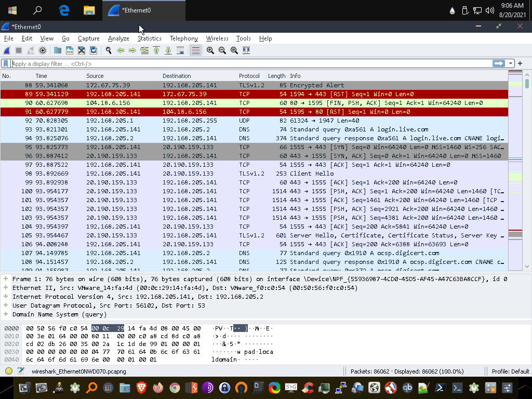Click the expert information status circle
Viewport: 532px width, 399px height.
[9, 371]
